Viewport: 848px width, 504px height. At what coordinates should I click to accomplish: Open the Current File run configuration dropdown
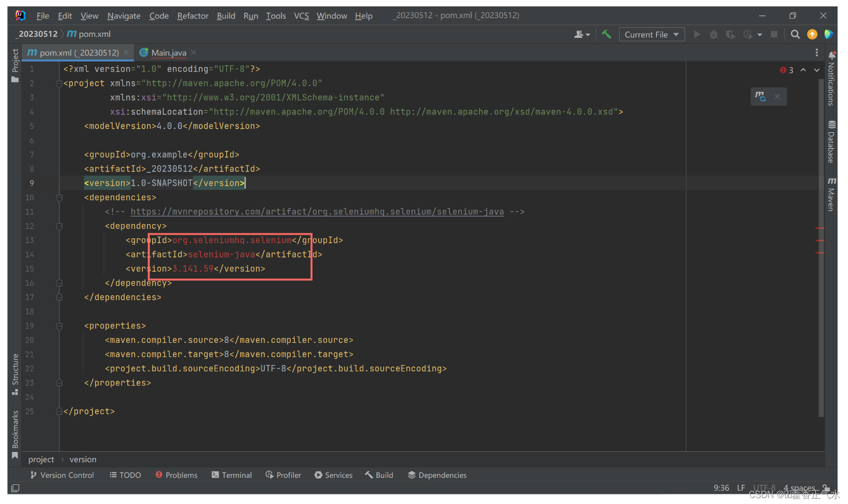[x=652, y=34]
